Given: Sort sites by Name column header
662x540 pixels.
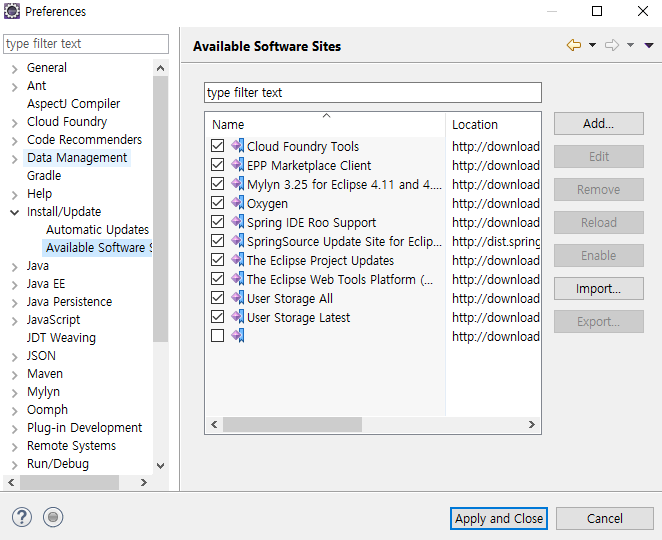Looking at the screenshot, I should (325, 125).
